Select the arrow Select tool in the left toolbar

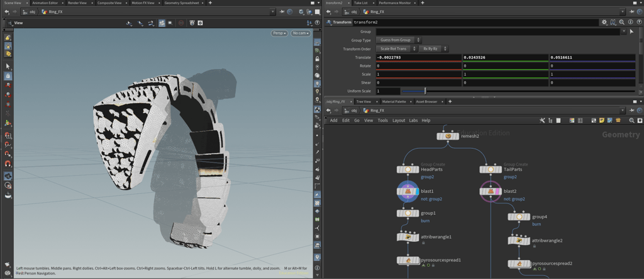click(8, 66)
